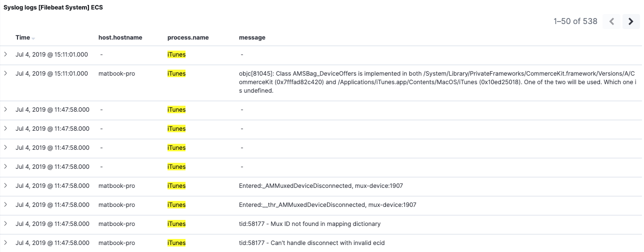Click highlighted iTunes in the Can't handle disconnect row
644x252 pixels.
pyautogui.click(x=176, y=243)
